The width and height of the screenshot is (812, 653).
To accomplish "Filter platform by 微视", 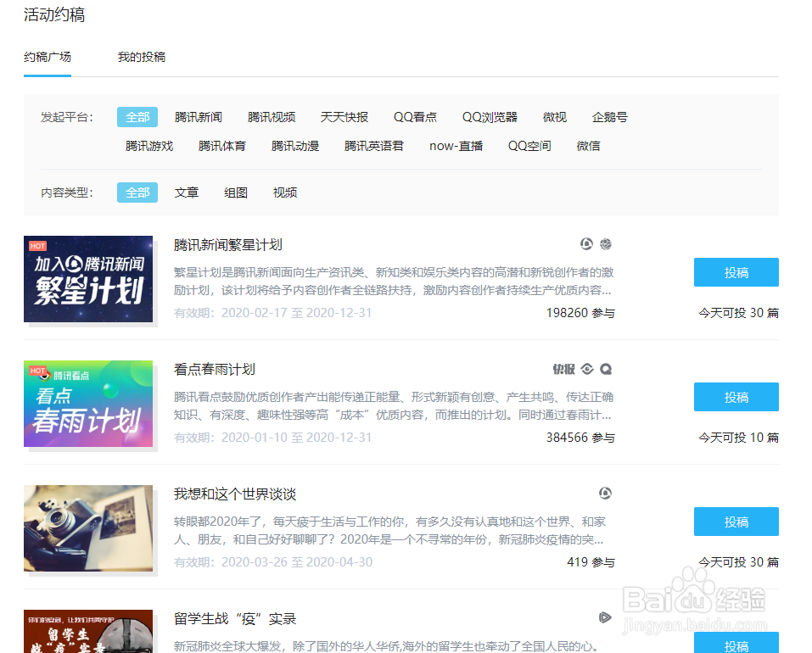I will pos(555,117).
